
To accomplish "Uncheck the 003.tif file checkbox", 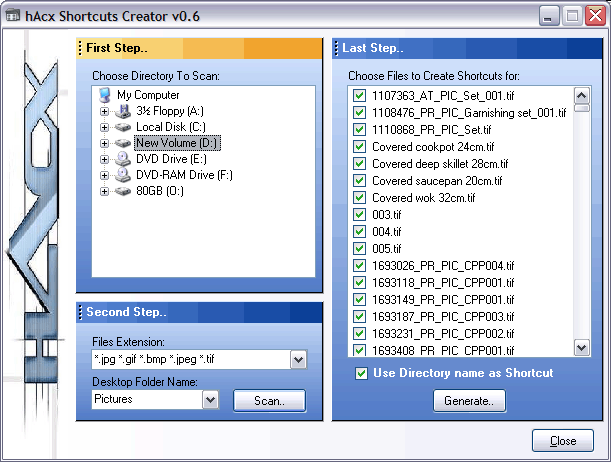I will click(x=359, y=214).
